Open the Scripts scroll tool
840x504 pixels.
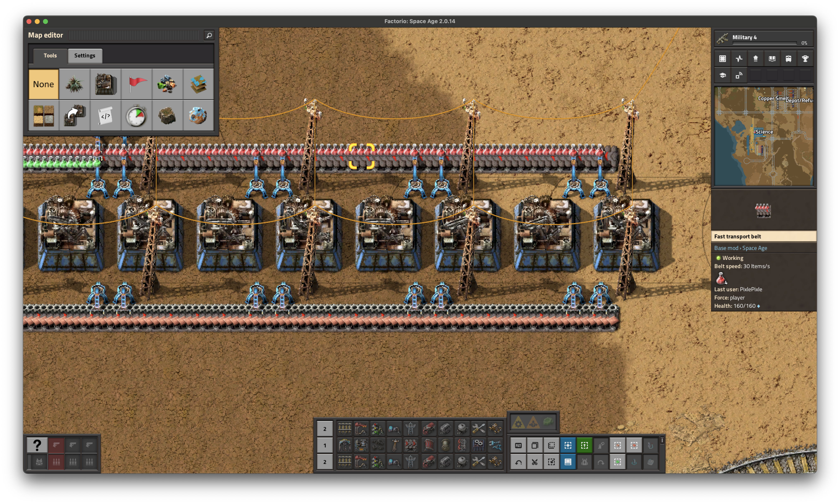(105, 115)
